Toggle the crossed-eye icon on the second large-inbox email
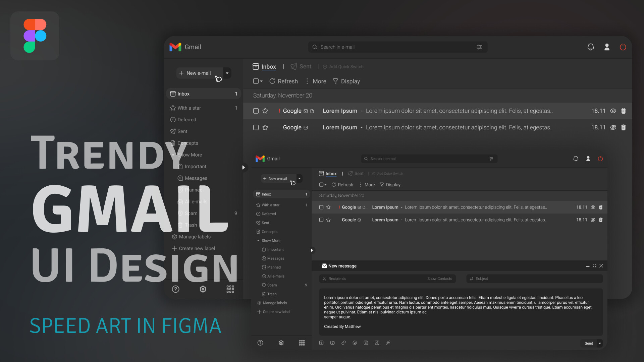This screenshot has width=644, height=362. 613,127
